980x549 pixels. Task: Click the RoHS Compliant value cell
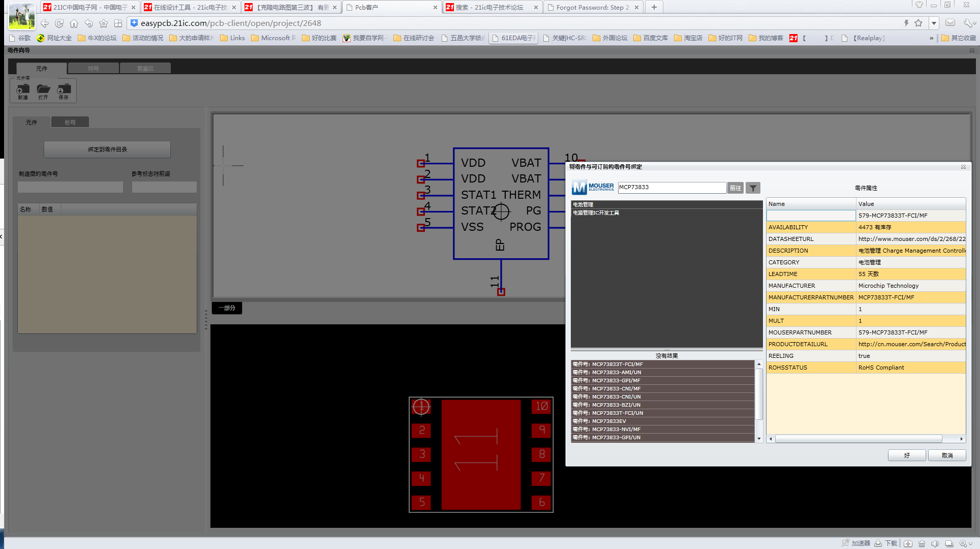[x=911, y=368]
